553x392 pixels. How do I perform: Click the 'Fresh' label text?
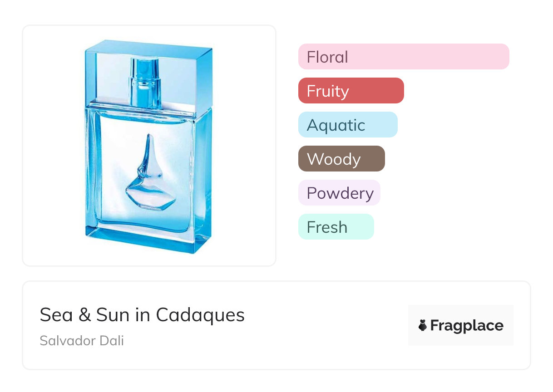point(327,227)
